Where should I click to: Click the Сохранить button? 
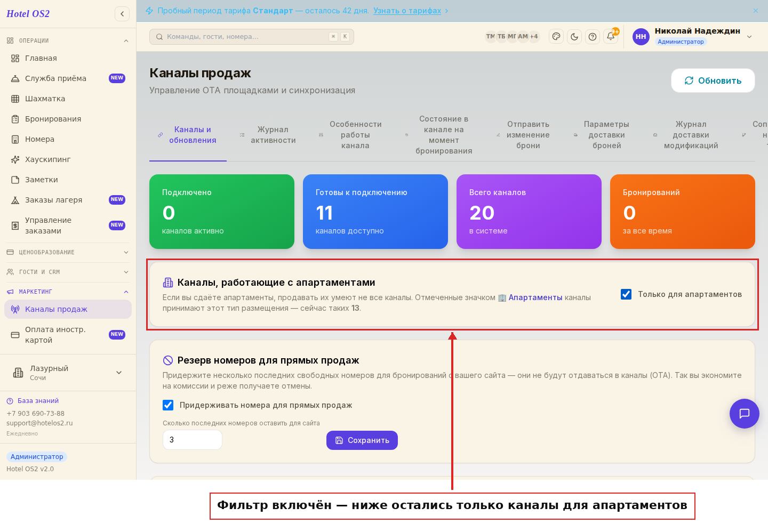point(362,440)
